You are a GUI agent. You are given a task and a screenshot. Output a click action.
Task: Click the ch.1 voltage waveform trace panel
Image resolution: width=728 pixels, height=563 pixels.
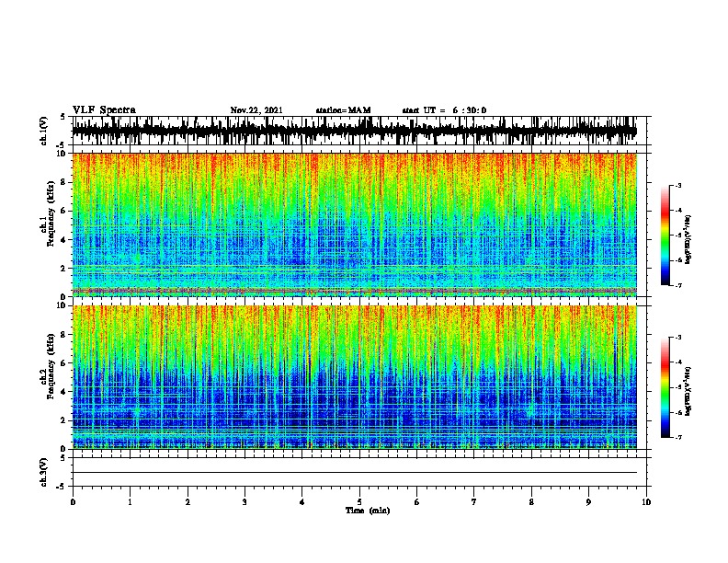point(361,131)
